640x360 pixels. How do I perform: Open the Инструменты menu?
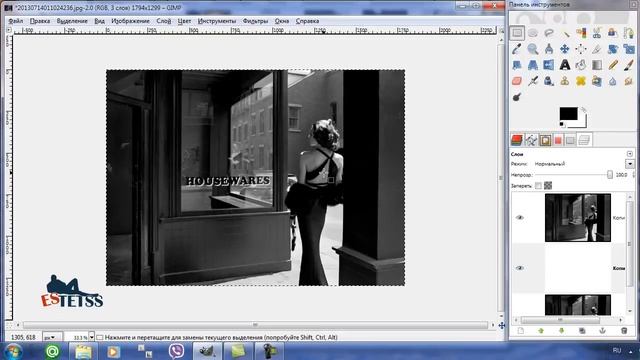coord(217,21)
